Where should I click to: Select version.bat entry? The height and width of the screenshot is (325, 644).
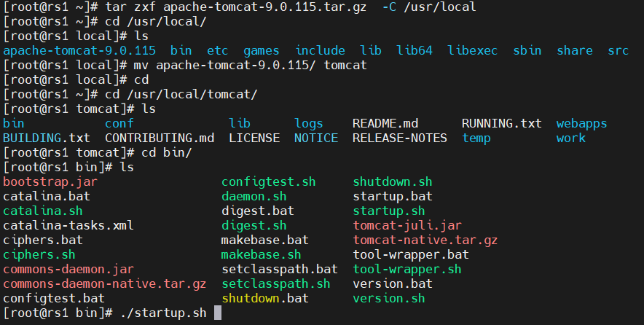[x=393, y=283]
